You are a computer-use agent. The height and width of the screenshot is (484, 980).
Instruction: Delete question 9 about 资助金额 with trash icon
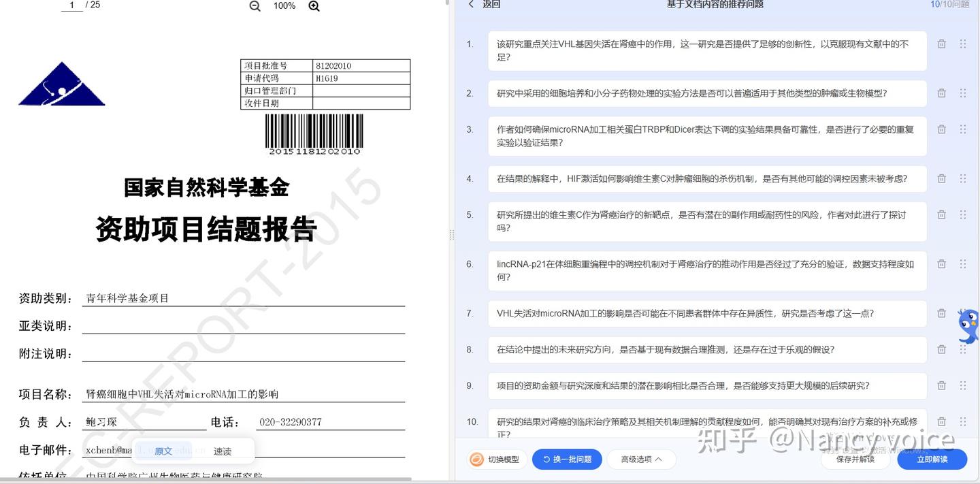[941, 385]
